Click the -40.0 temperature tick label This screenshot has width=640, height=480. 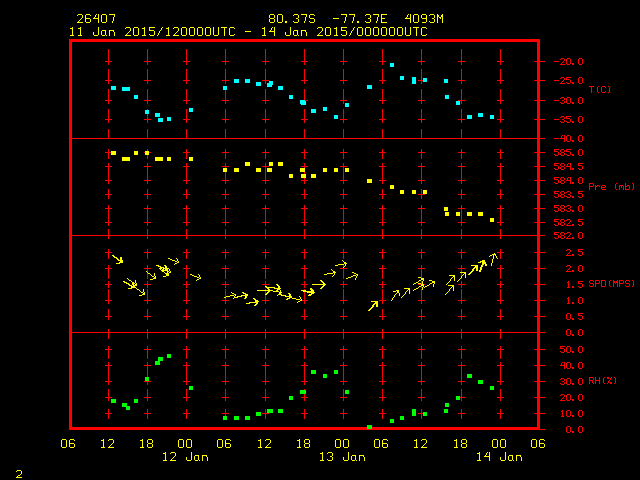click(x=569, y=139)
